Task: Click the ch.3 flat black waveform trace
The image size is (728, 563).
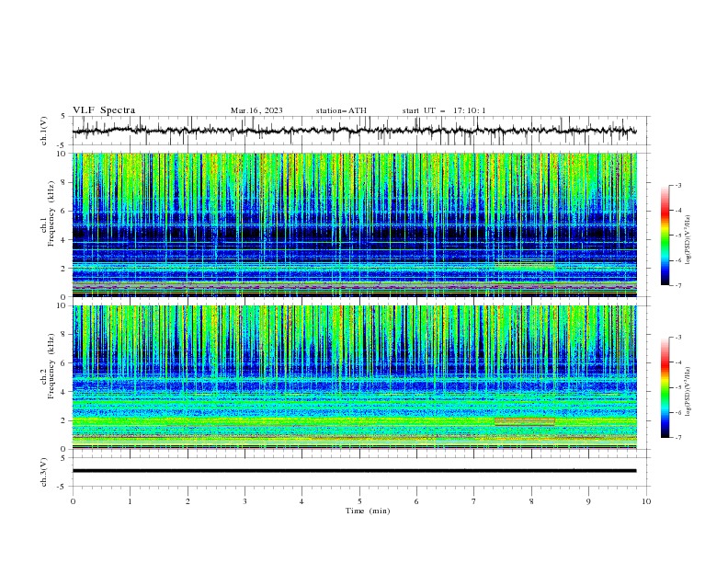Action: click(354, 471)
